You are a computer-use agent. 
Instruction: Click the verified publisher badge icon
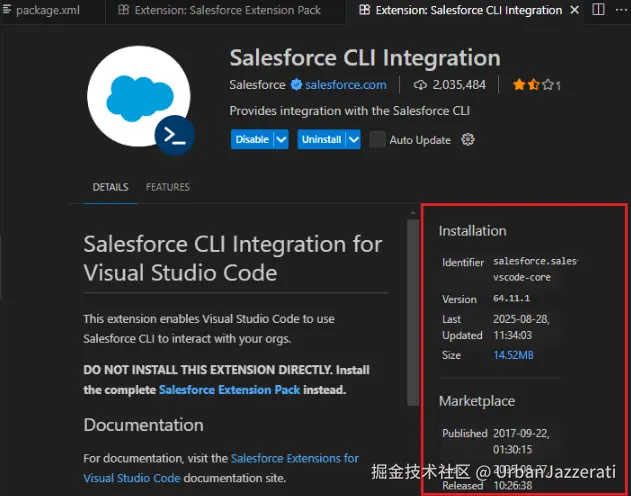(x=296, y=85)
